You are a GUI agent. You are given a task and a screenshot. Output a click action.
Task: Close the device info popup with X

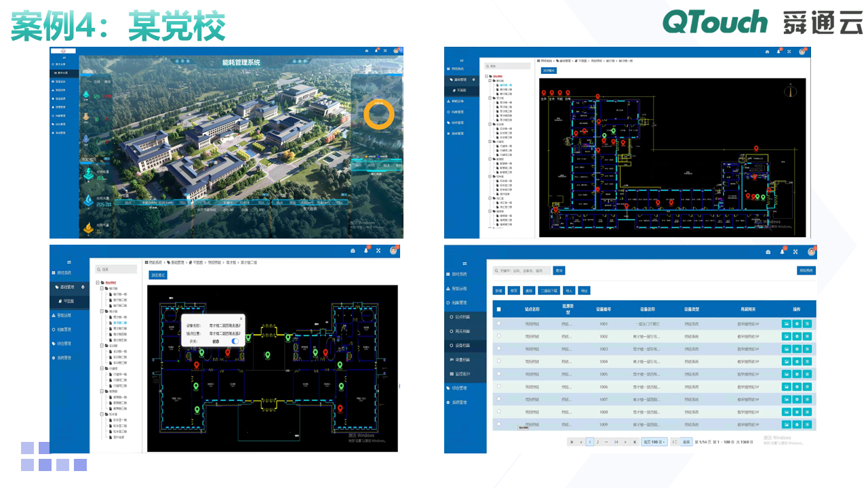point(241,318)
